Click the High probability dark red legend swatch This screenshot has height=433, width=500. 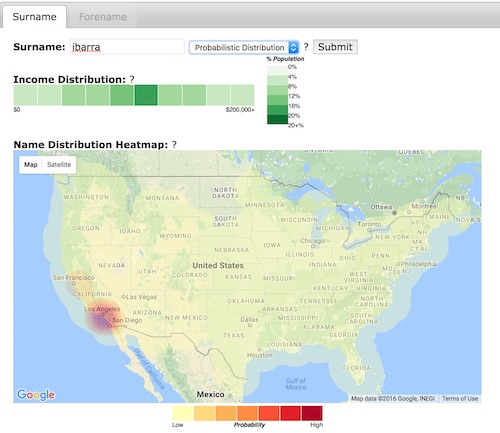312,413
